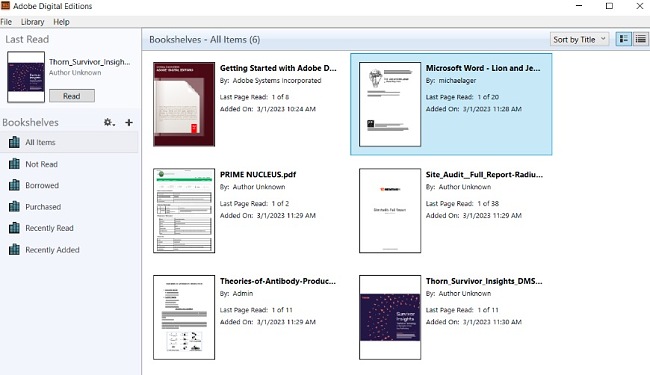Open the Library menu
Image resolution: width=650 pixels, height=375 pixels.
coord(32,22)
